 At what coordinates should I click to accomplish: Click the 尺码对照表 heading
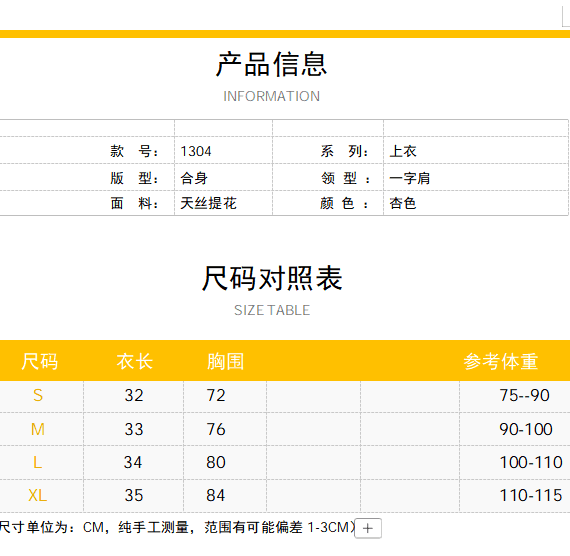pos(272,279)
